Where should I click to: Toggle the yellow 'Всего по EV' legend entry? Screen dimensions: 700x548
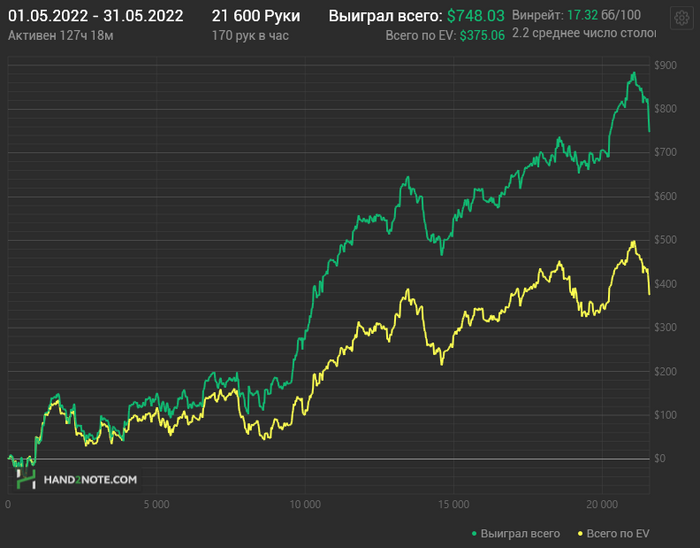[613, 533]
